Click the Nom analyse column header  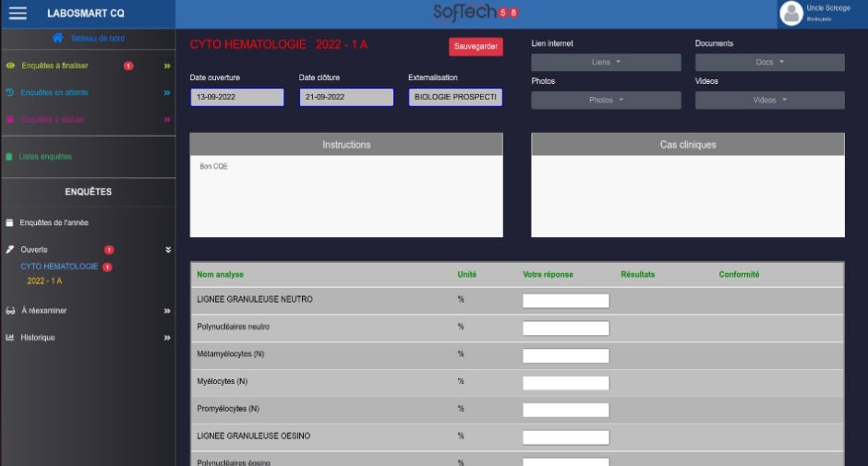point(221,274)
